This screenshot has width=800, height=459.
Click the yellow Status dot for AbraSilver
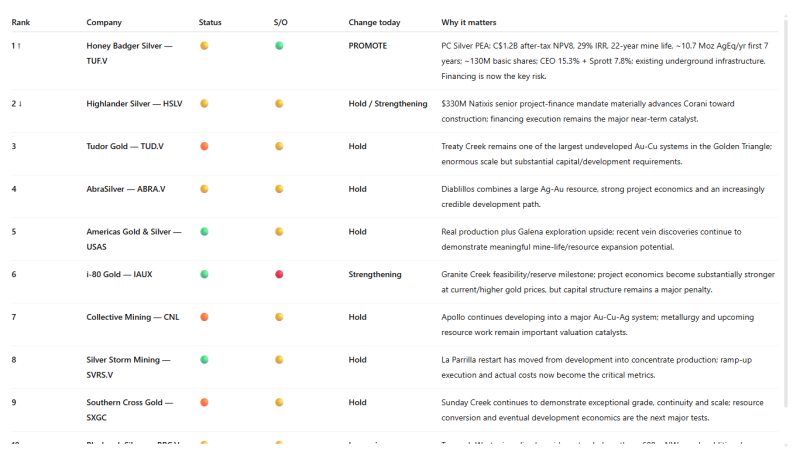point(204,189)
